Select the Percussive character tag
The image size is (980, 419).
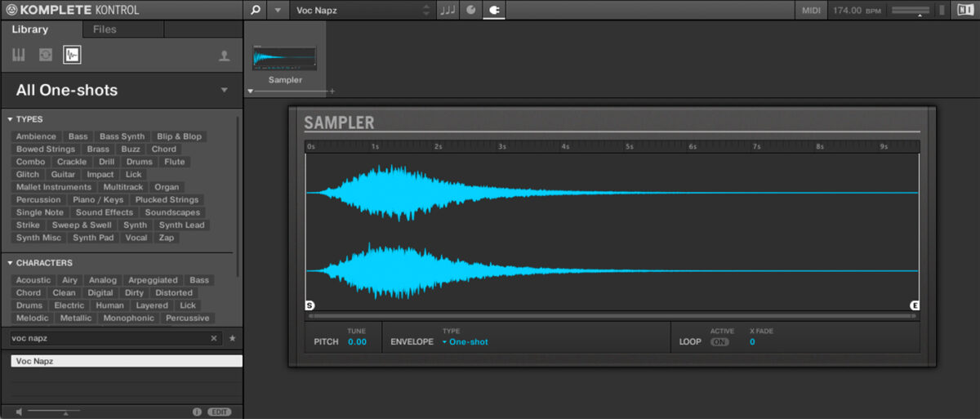(187, 318)
